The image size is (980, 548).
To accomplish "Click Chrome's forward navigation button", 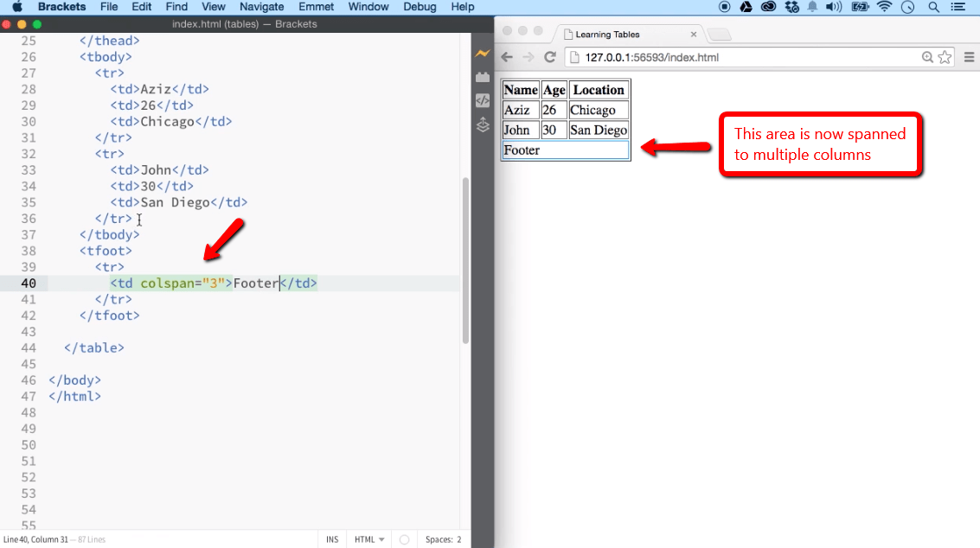I will click(x=528, y=57).
